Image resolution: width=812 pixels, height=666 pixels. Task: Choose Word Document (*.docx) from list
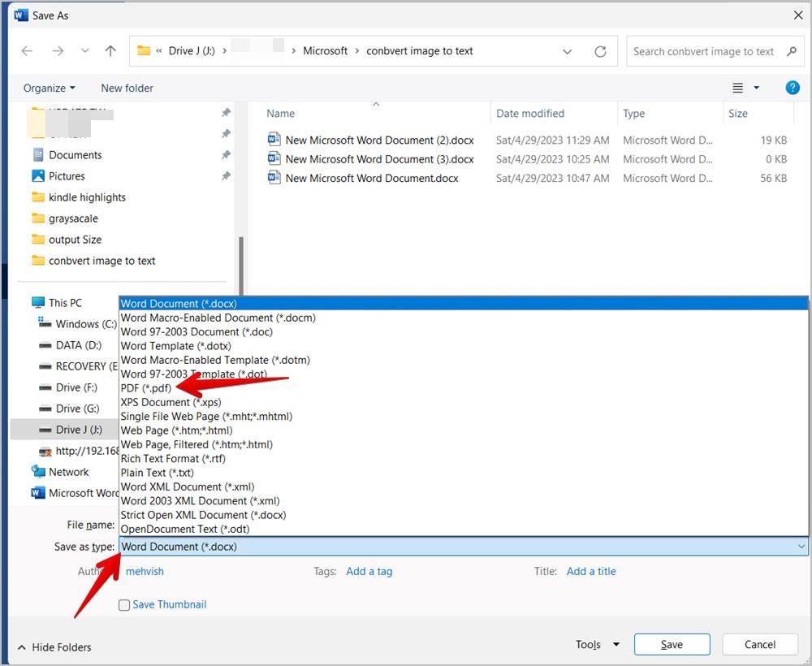[x=464, y=304]
